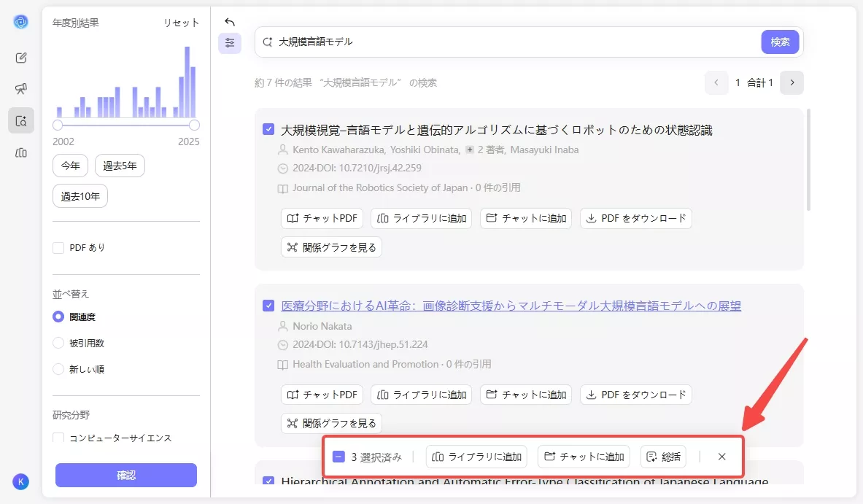
Task: Select the 今年 year filter chip
Action: [x=70, y=166]
